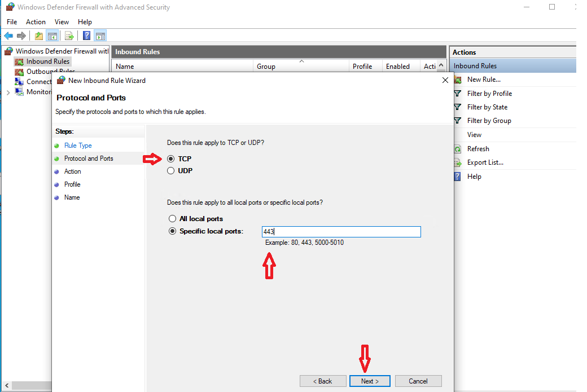The width and height of the screenshot is (587, 392).
Task: Click the Up one level folder icon
Action: click(38, 36)
